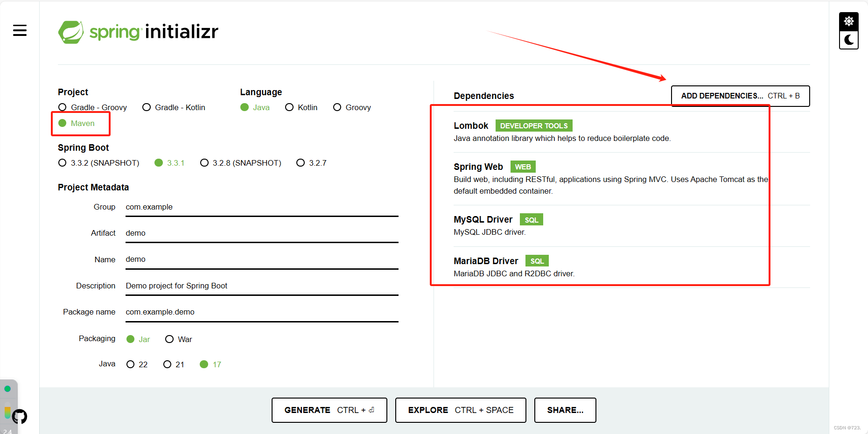This screenshot has width=868, height=434.
Task: Switch to light theme sun icon
Action: pyautogui.click(x=849, y=21)
